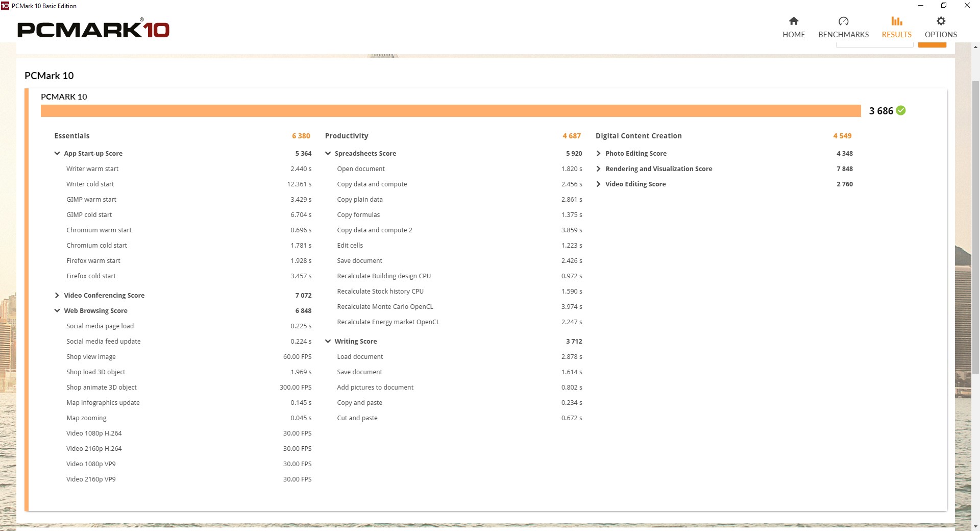Click the overall score 3 686

(881, 111)
